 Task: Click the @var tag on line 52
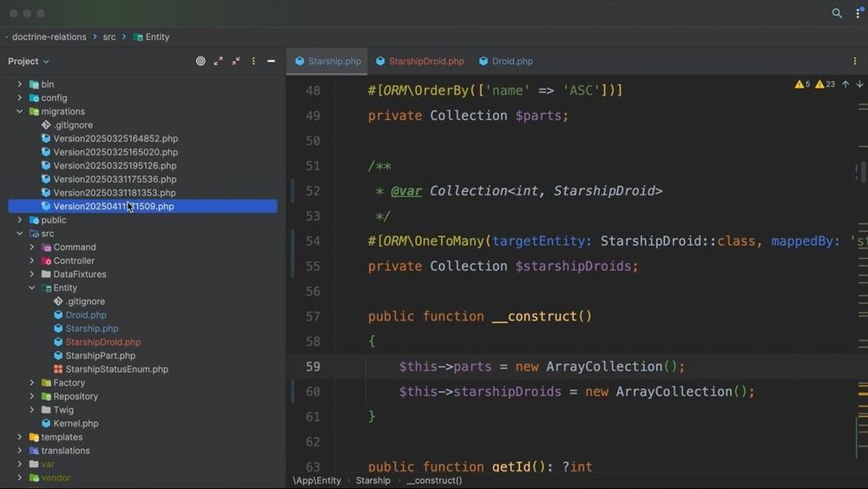[x=405, y=191]
